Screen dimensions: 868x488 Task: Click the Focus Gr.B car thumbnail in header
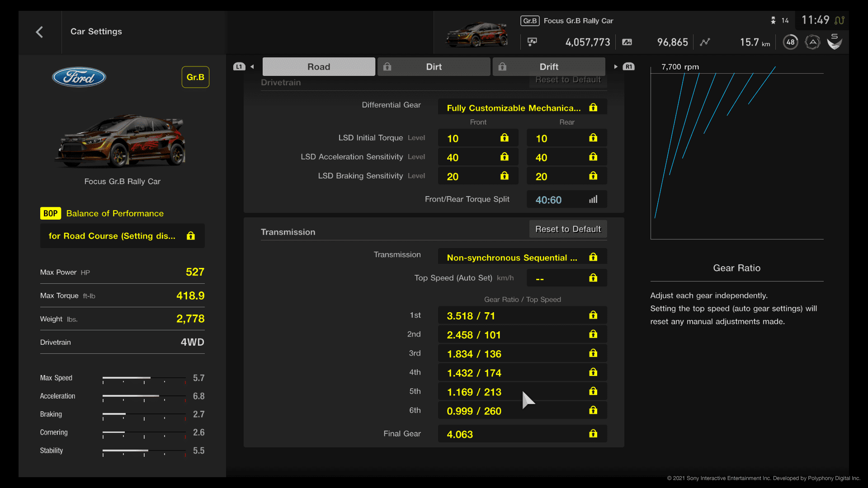coord(476,34)
